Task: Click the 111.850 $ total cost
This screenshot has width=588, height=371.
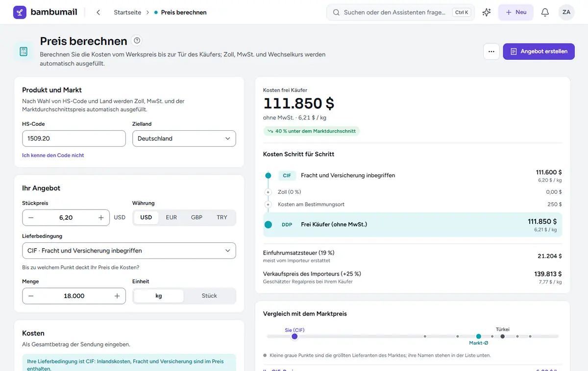Action: [x=299, y=103]
